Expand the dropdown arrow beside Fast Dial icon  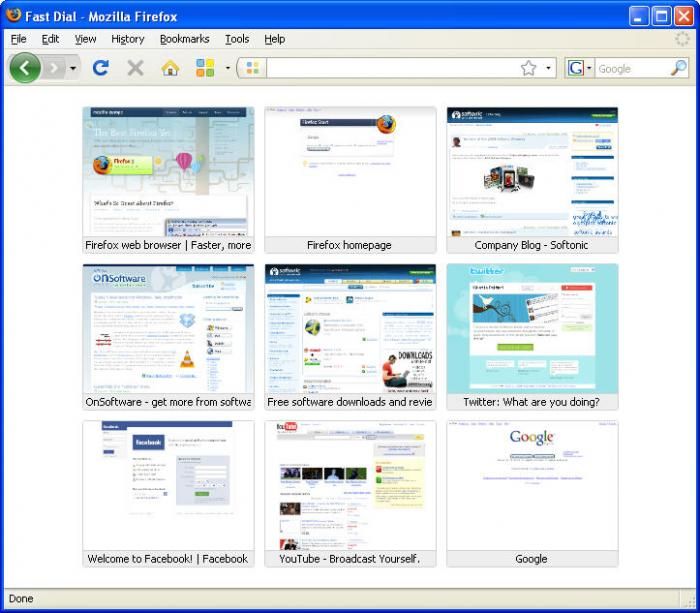pos(228,68)
